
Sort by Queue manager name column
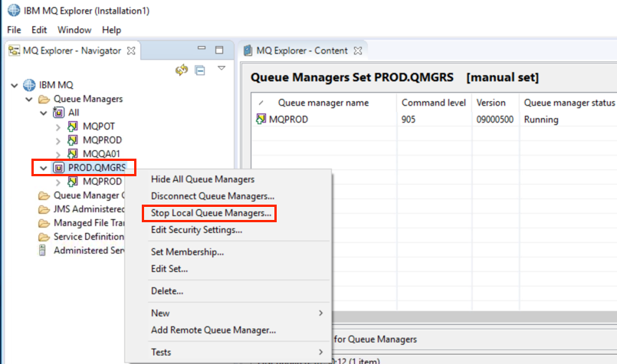pos(324,103)
